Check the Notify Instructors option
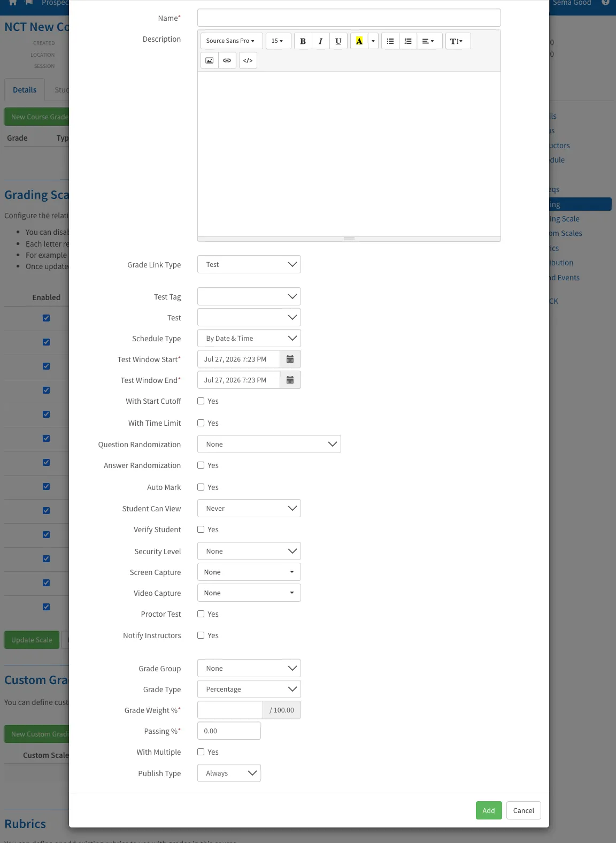Viewport: 616px width, 843px height. (x=201, y=635)
